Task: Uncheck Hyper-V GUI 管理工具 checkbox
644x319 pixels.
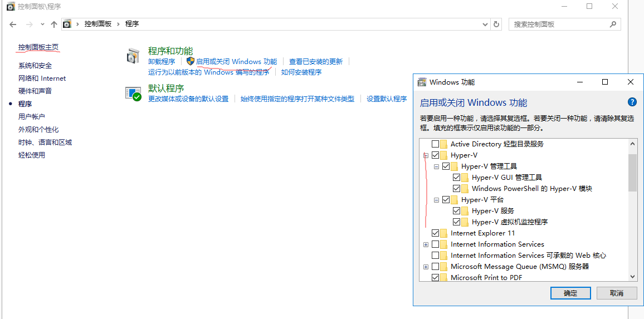Action: (x=456, y=178)
